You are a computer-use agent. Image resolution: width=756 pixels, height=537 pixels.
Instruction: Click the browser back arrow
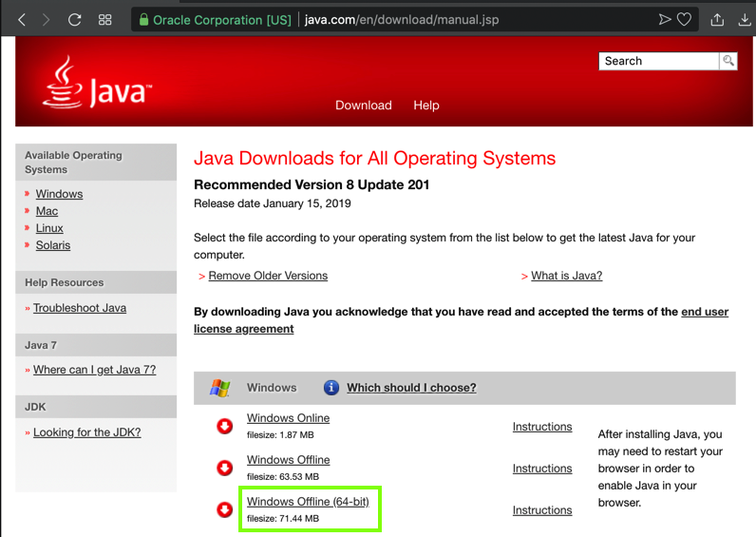click(22, 19)
